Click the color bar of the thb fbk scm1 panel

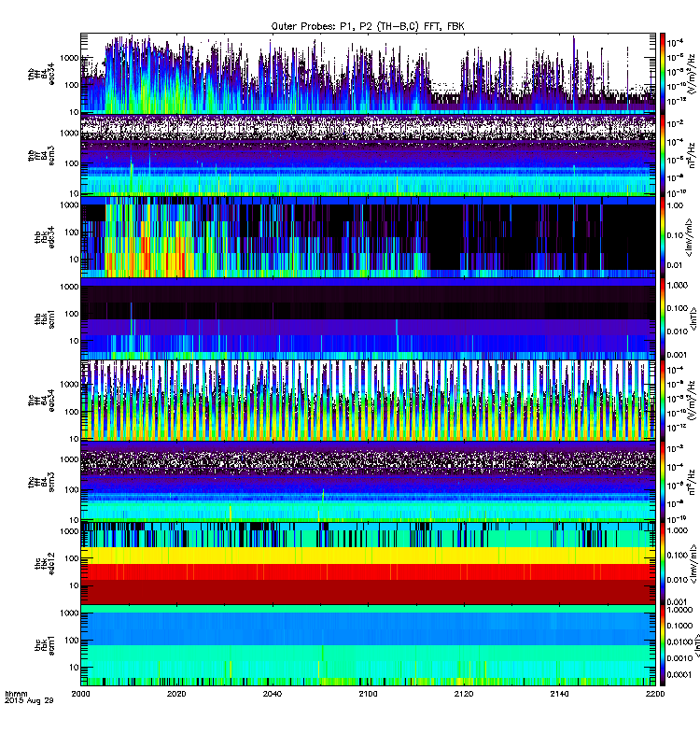pyautogui.click(x=663, y=318)
